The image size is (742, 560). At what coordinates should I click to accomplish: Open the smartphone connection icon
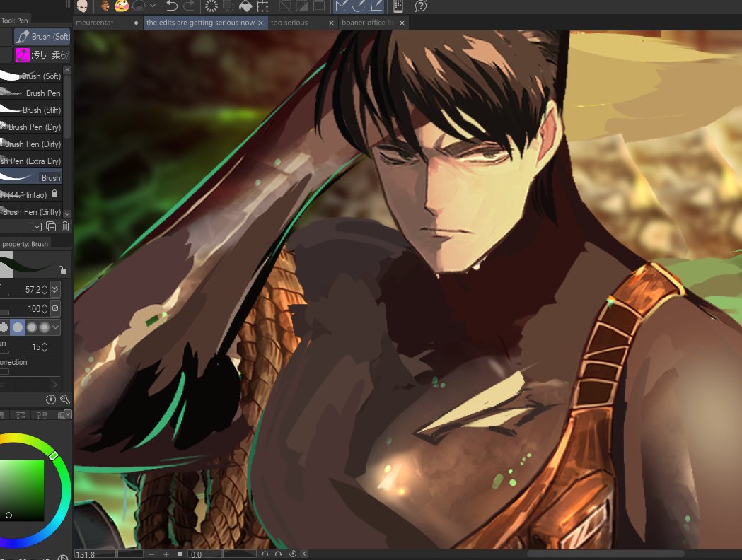(x=398, y=6)
